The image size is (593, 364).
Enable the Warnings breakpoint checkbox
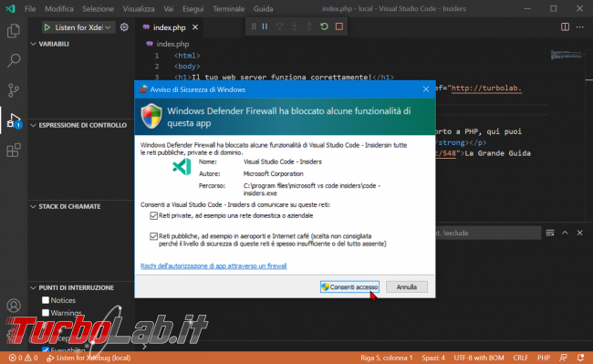[x=46, y=313]
